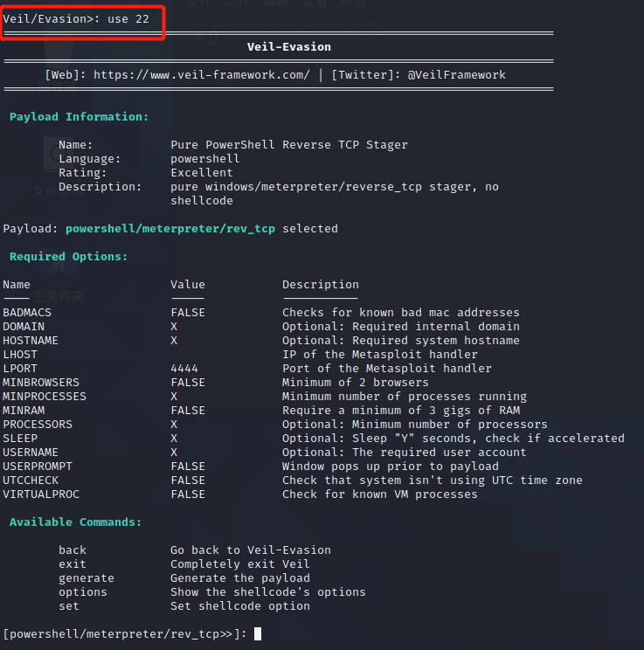
Task: Click the LPORT option name
Action: (x=20, y=369)
